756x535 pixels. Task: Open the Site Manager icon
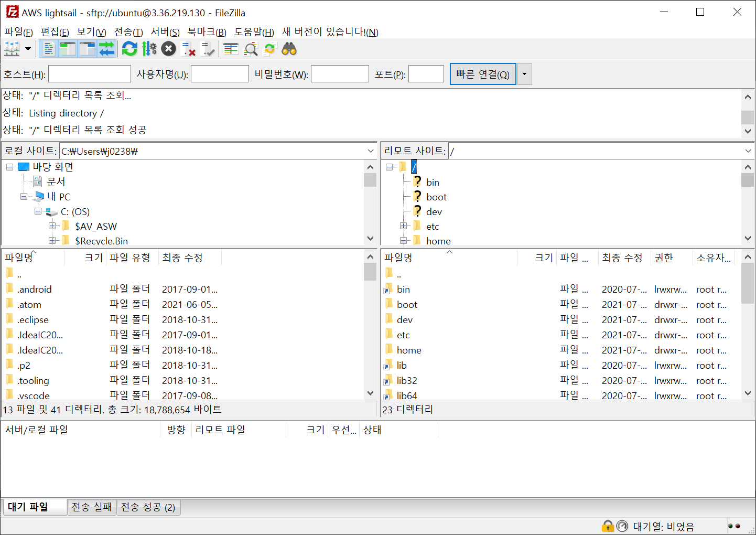[12, 49]
